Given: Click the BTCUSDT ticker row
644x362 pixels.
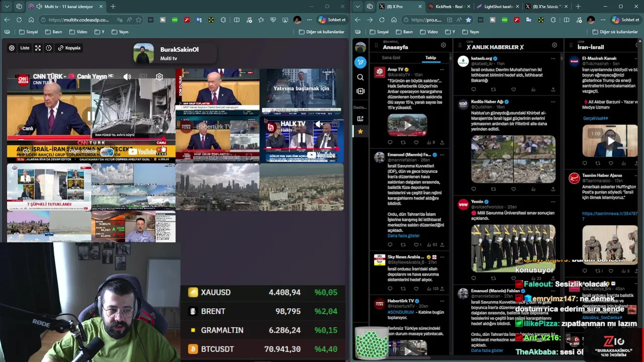Looking at the screenshot, I should (x=263, y=349).
